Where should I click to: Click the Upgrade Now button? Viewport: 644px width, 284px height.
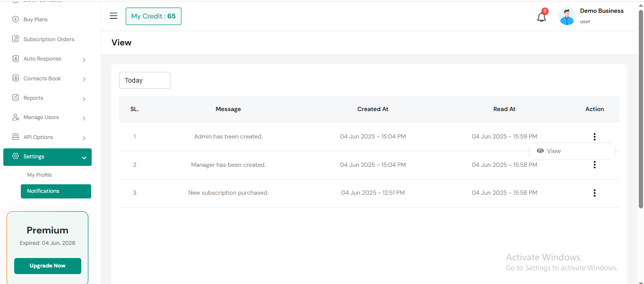pyautogui.click(x=48, y=266)
